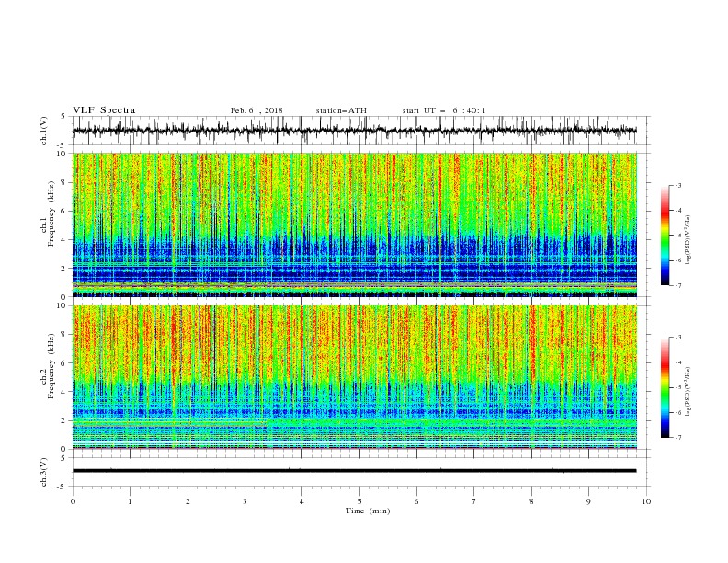The height and width of the screenshot is (563, 728).
Task: Click the ch.1 PSD color scale bar
Action: coord(665,236)
